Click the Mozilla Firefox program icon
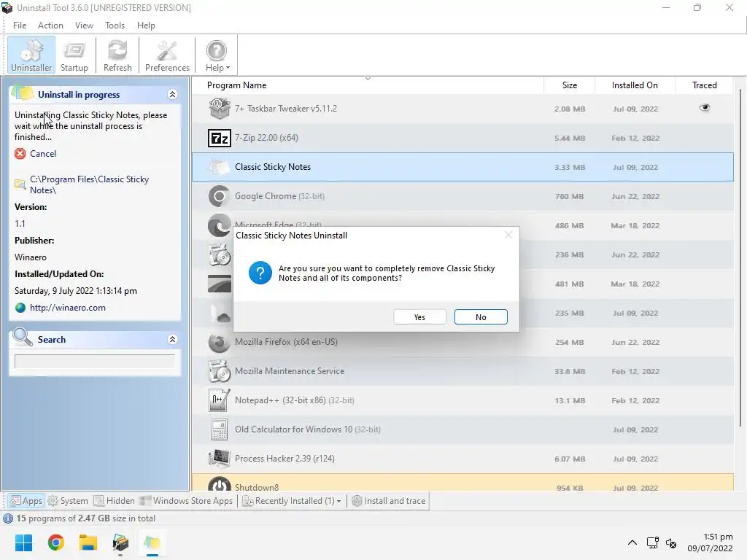The width and height of the screenshot is (747, 560). tap(219, 343)
